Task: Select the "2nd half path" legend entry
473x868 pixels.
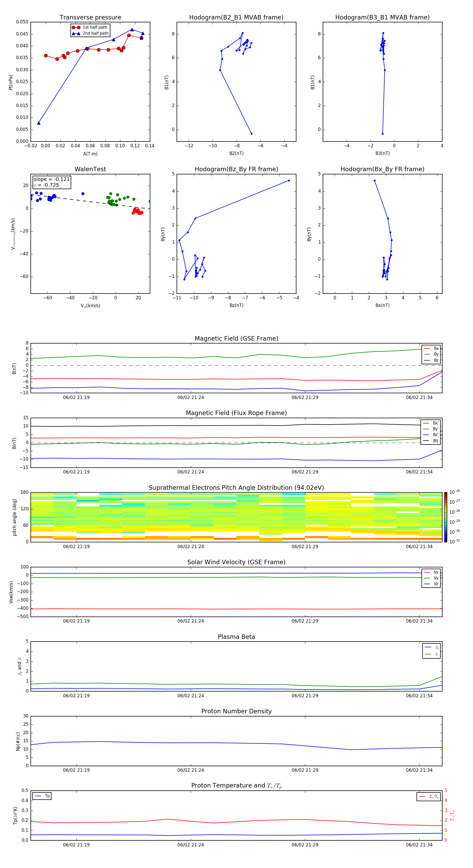Action: click(90, 33)
